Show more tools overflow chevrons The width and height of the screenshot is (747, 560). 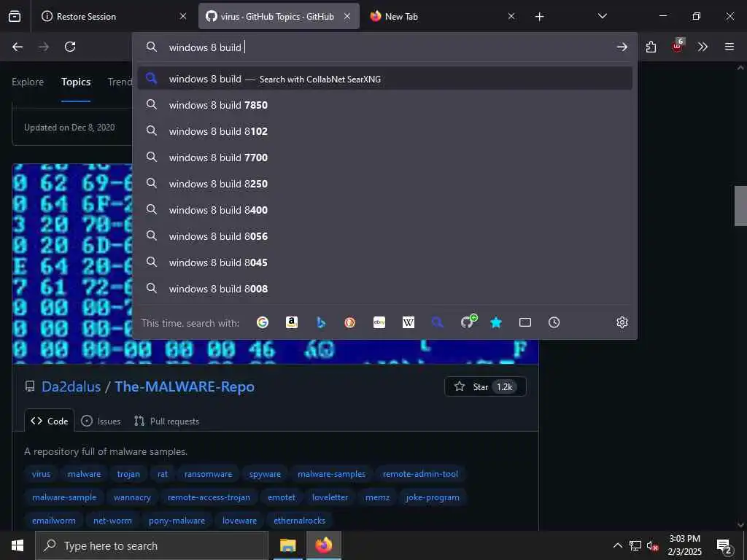[x=703, y=47]
